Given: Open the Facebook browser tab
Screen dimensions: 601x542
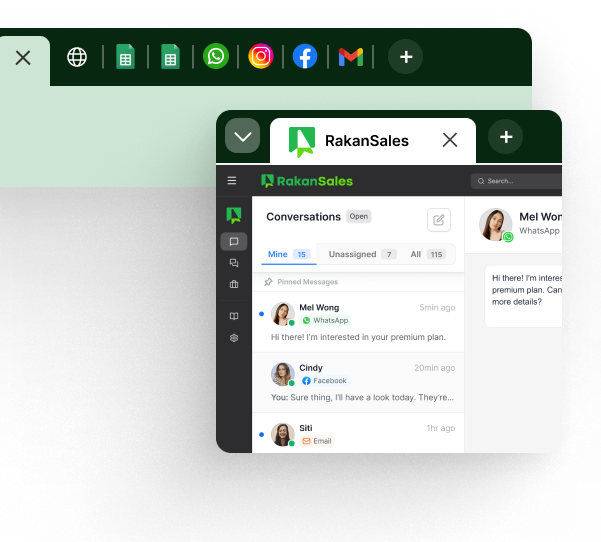Looking at the screenshot, I should point(305,57).
